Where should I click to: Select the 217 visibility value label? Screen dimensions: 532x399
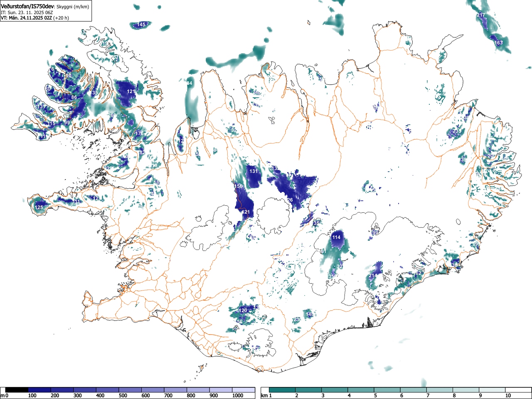click(x=481, y=15)
